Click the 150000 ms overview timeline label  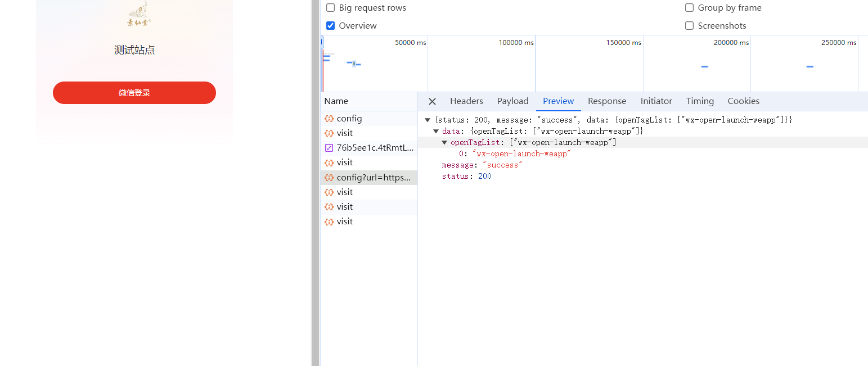623,43
